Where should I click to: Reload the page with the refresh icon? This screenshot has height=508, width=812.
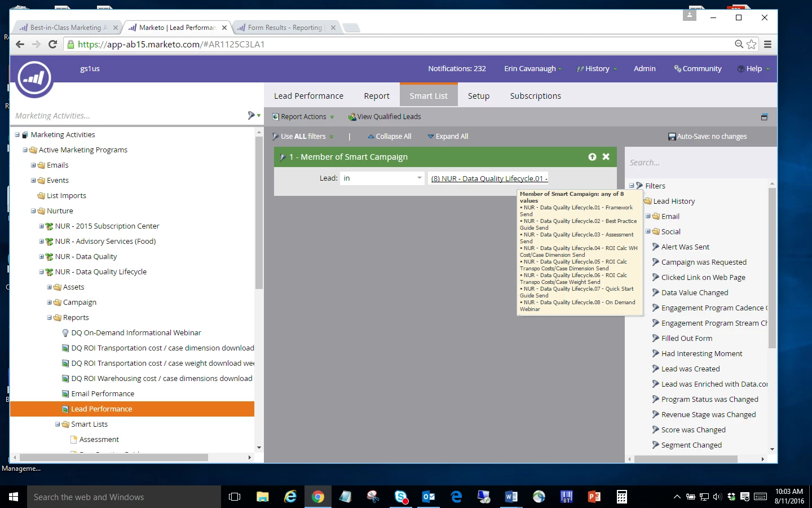pos(52,44)
